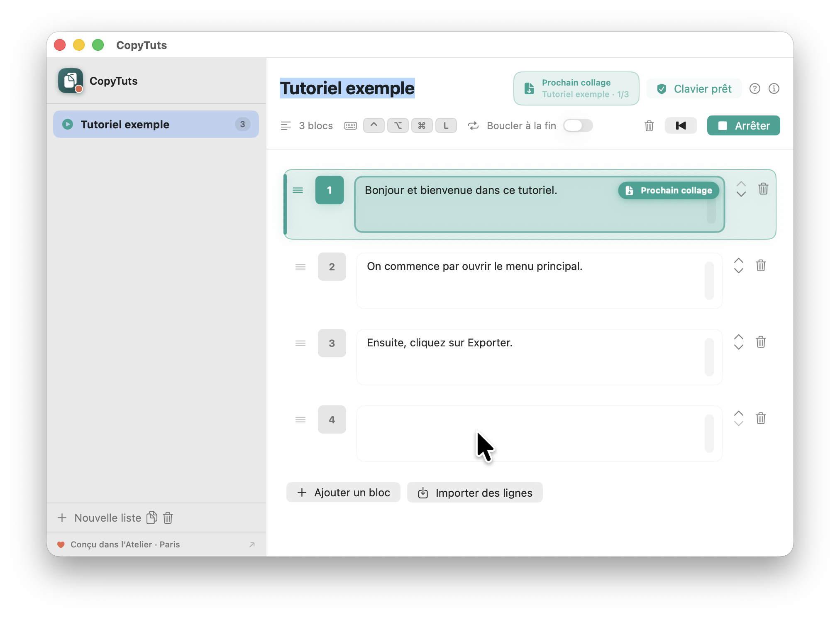Click the L key shortcut cap
This screenshot has height=618, width=840.
coord(446,125)
